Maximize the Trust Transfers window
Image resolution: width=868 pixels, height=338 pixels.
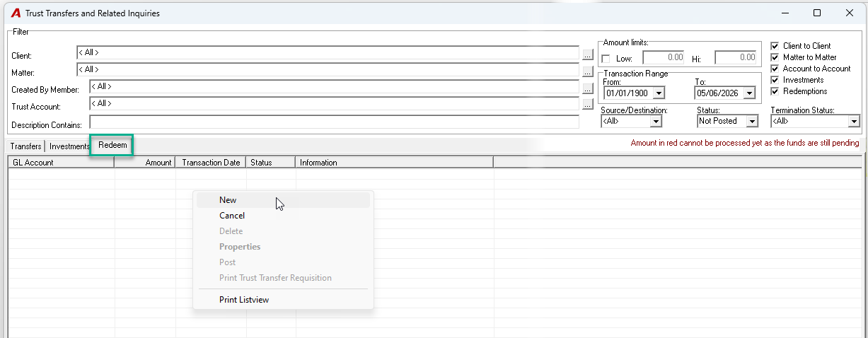coord(817,13)
